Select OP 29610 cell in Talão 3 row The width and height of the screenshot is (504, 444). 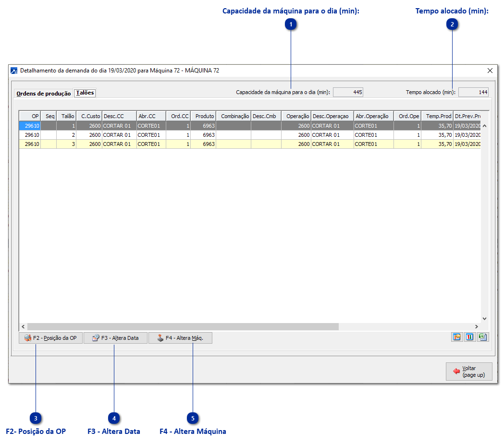click(x=30, y=144)
